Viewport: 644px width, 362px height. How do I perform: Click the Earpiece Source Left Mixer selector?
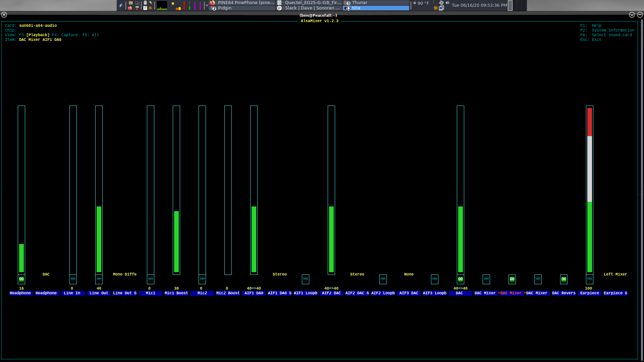coord(615,275)
